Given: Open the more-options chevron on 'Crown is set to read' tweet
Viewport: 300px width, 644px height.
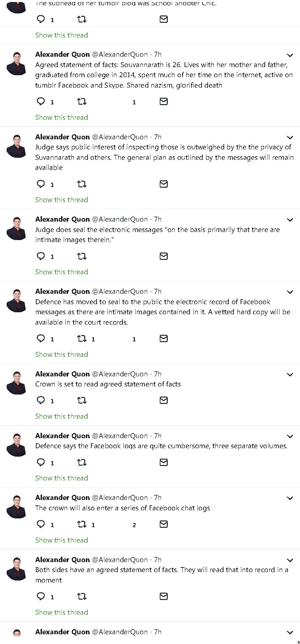Looking at the screenshot, I should (290, 375).
